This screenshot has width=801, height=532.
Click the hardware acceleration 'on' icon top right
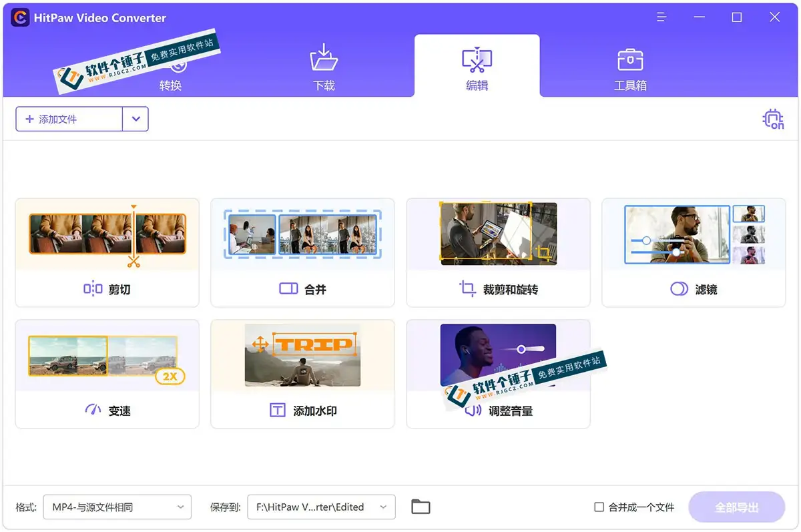772,119
